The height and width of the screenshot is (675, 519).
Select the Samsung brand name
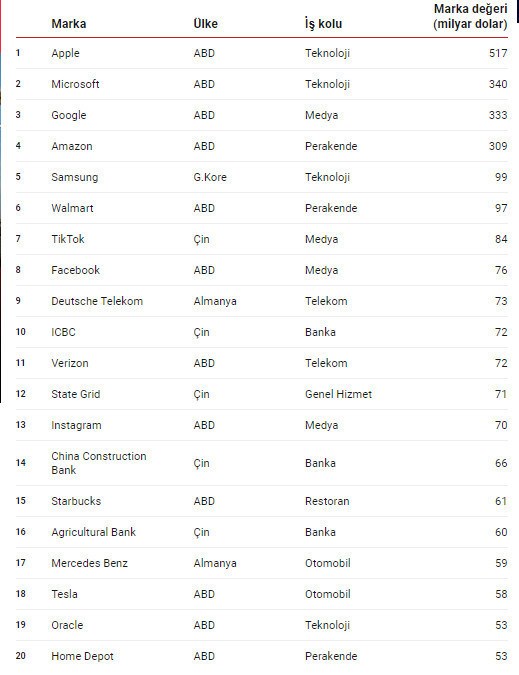(74, 177)
